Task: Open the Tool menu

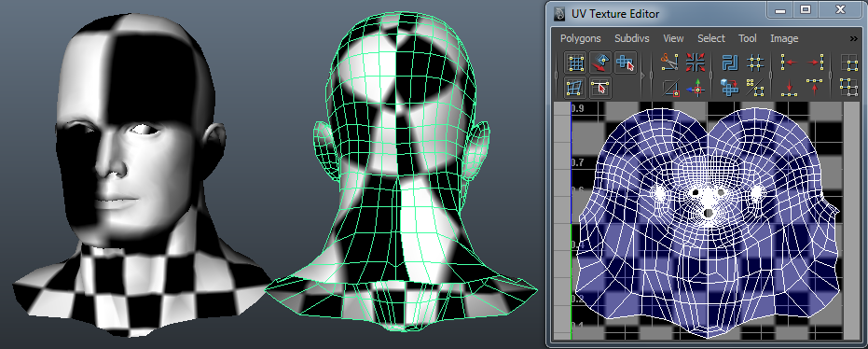Action: tap(748, 38)
